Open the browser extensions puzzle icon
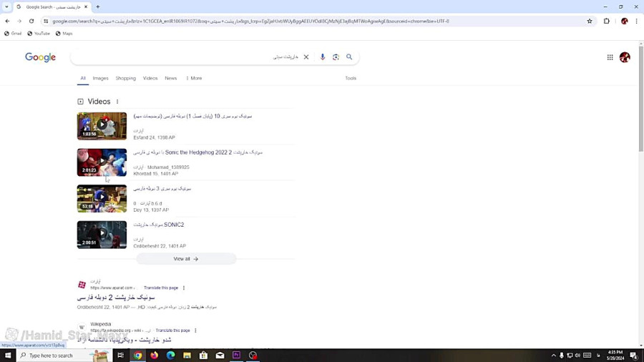The height and width of the screenshot is (362, 644). pyautogui.click(x=607, y=21)
